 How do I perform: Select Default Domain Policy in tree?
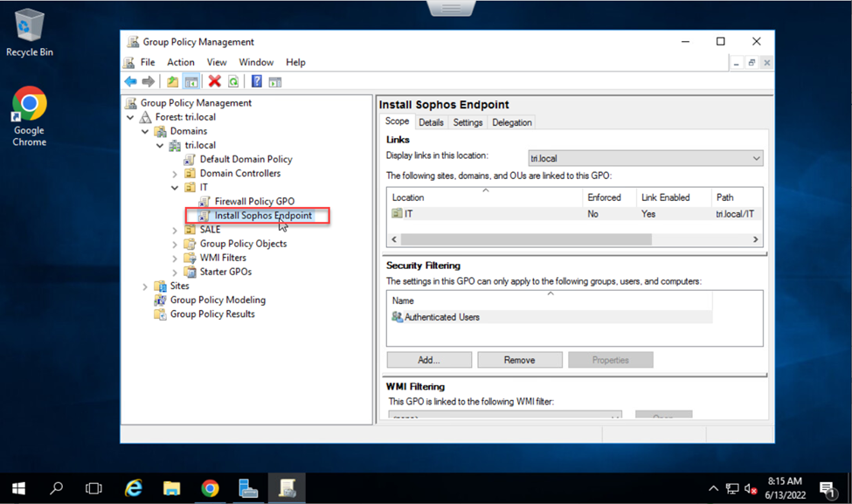(246, 159)
